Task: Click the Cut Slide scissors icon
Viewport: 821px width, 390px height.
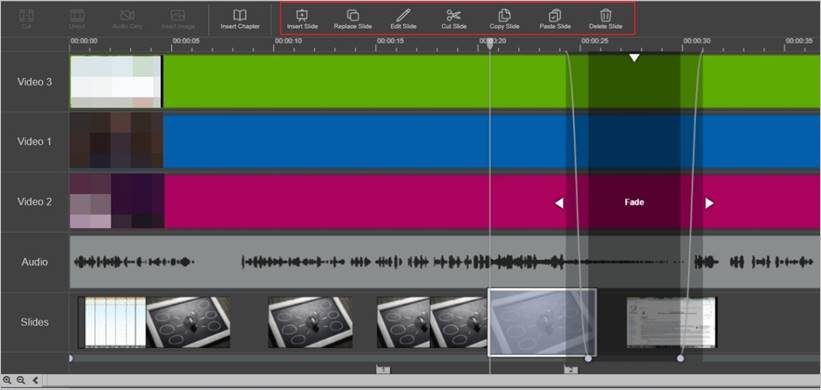Action: (453, 15)
